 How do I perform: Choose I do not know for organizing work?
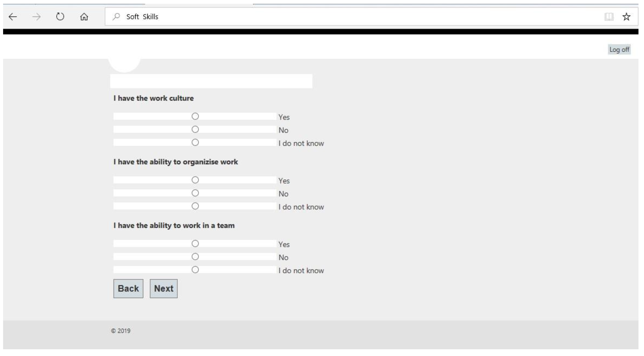195,206
